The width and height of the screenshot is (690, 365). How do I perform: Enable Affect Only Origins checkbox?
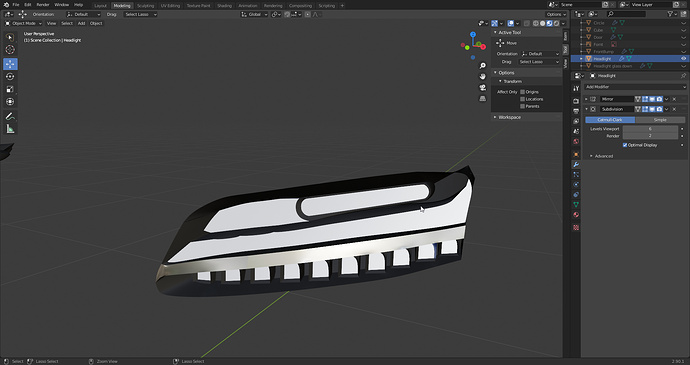523,92
